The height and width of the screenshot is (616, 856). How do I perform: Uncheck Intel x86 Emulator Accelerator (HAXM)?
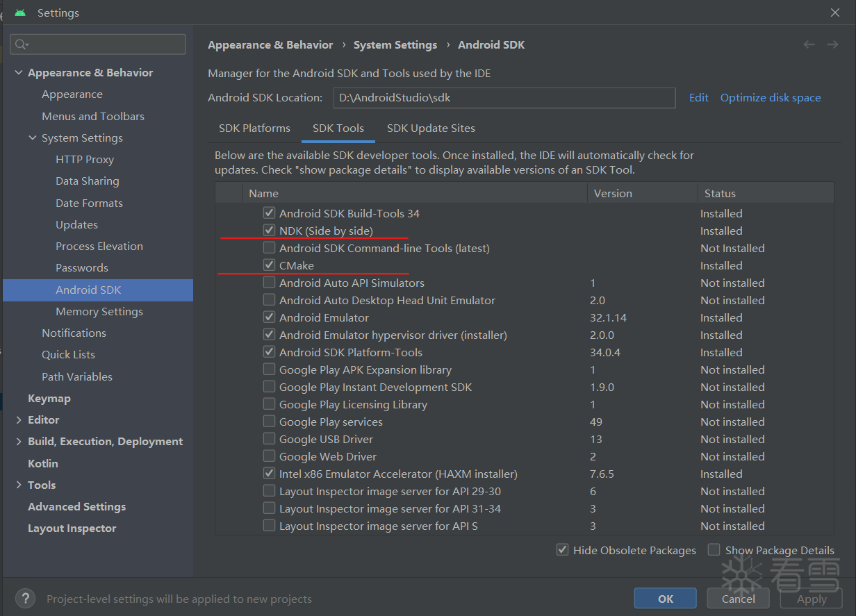(269, 474)
